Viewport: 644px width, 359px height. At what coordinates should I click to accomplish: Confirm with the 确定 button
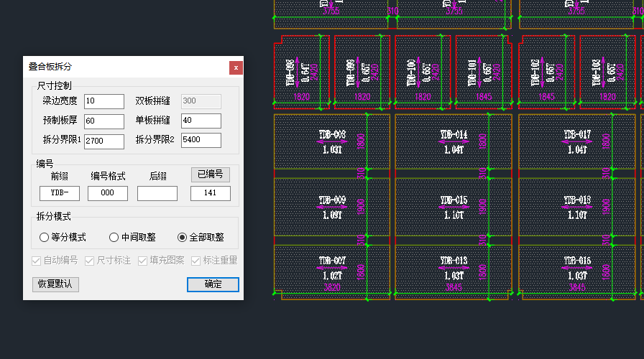[x=213, y=284]
